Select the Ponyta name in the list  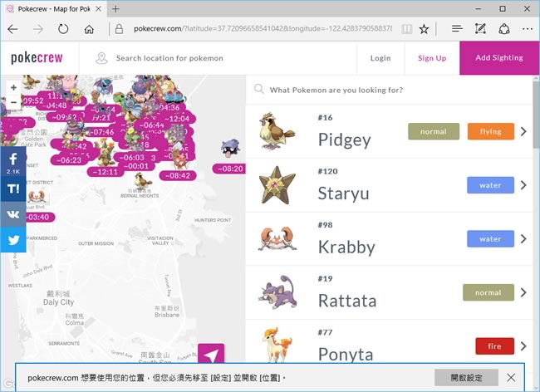pos(346,354)
